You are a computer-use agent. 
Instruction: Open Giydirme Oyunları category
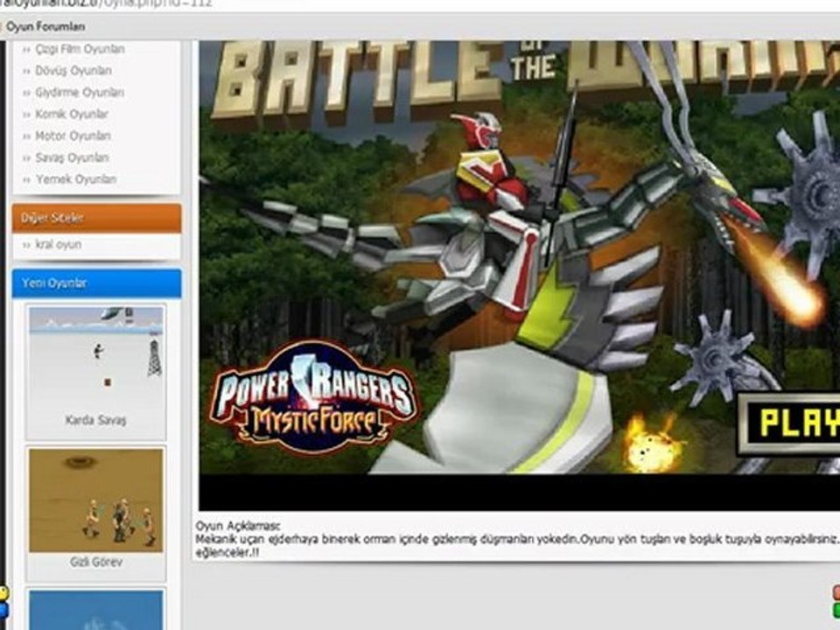(x=80, y=92)
